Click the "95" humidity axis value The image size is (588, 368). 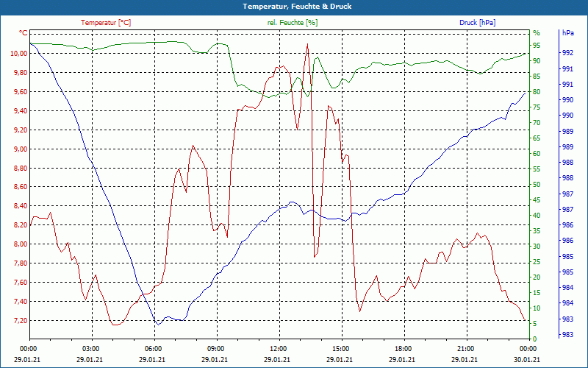[537, 46]
